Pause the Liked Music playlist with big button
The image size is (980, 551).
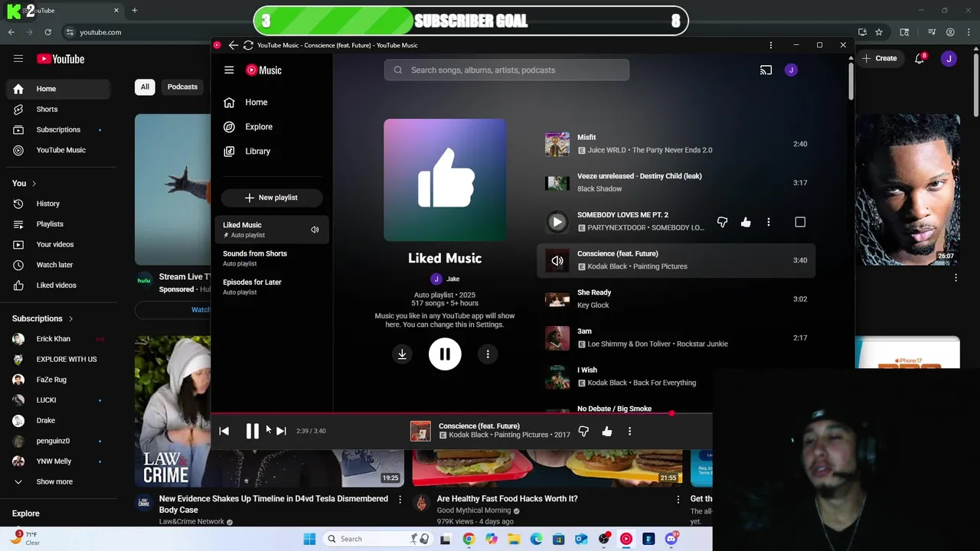pos(445,354)
